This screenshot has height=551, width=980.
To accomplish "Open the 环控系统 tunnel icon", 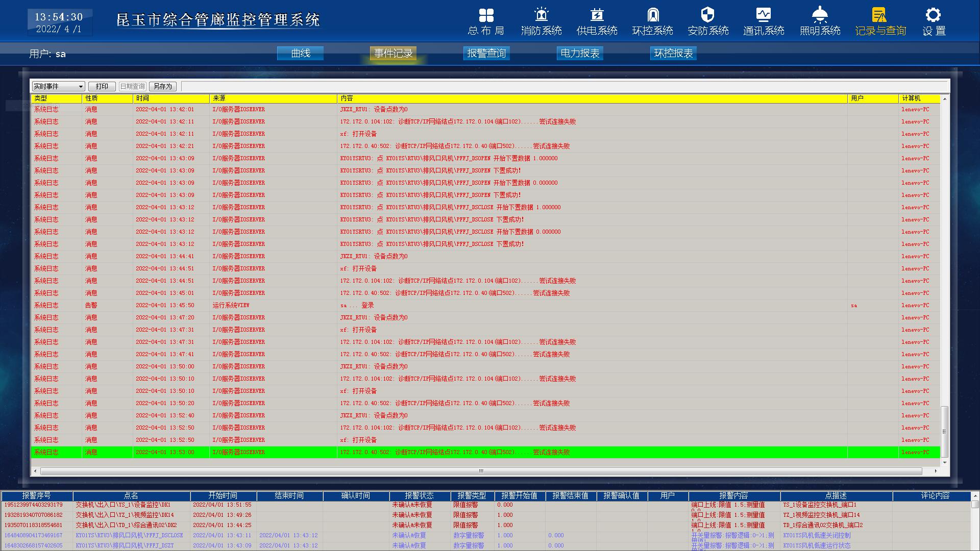I will tap(652, 15).
